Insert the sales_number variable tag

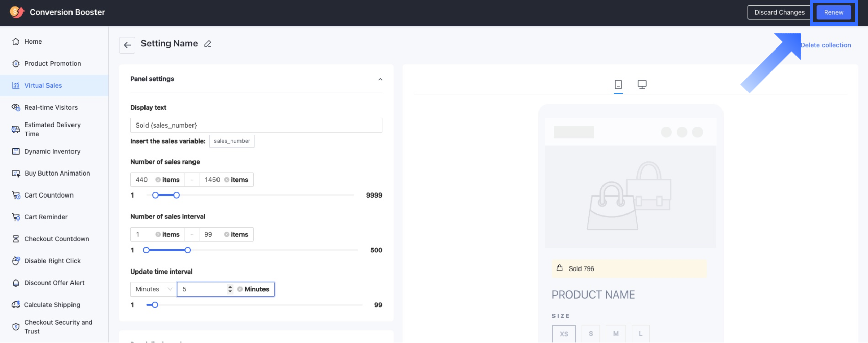pyautogui.click(x=232, y=141)
